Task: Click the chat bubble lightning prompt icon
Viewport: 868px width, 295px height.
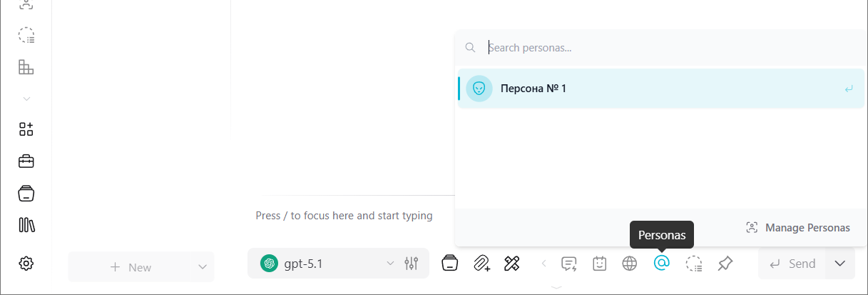Action: point(568,264)
